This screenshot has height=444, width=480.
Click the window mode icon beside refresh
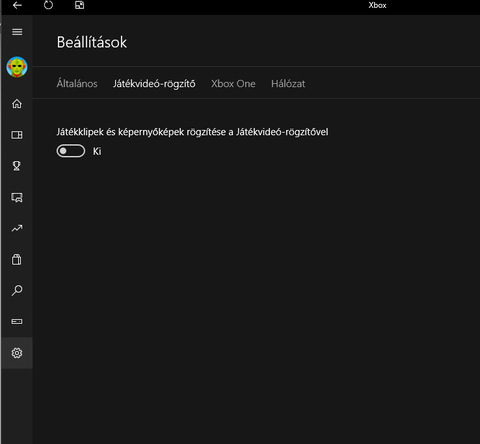click(x=80, y=5)
